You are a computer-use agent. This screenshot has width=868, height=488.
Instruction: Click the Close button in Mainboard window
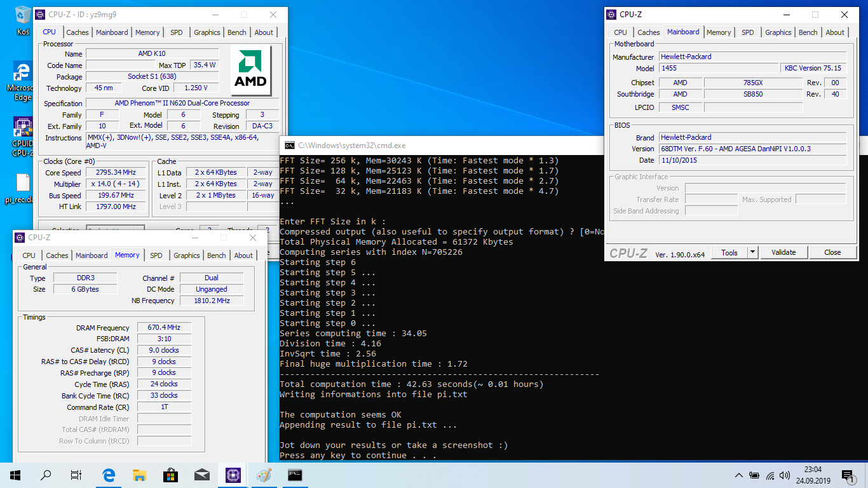click(x=832, y=252)
